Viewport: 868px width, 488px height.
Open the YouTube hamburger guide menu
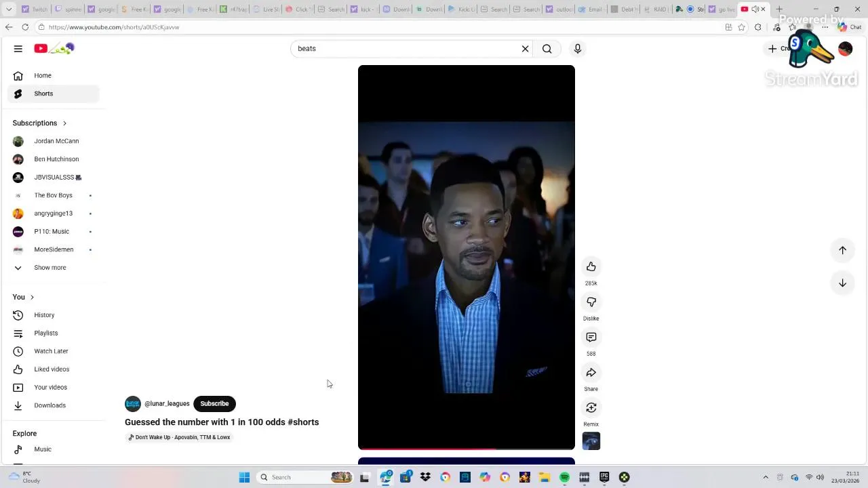coord(18,49)
